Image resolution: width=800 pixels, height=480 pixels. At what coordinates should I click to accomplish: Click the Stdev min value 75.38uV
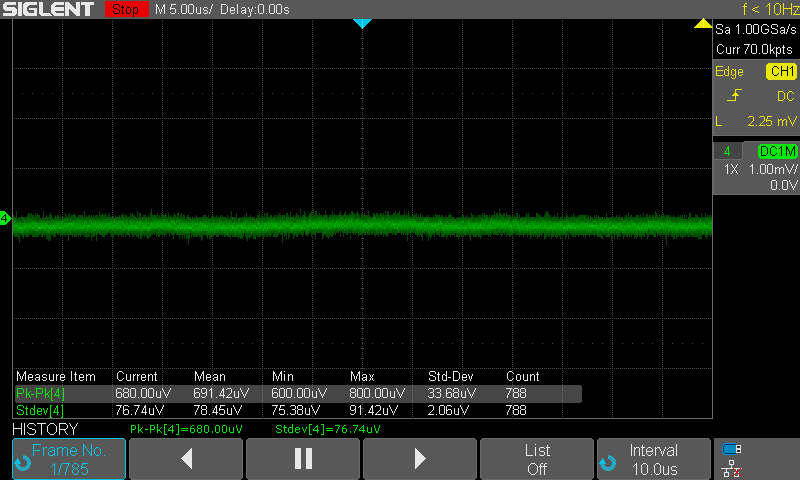pyautogui.click(x=295, y=410)
